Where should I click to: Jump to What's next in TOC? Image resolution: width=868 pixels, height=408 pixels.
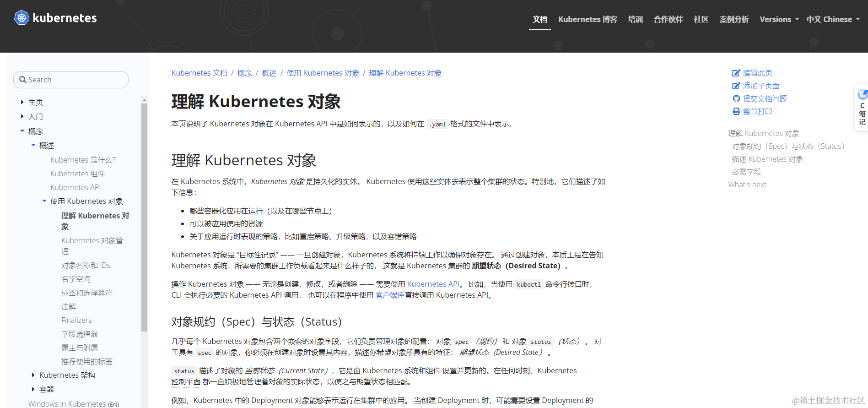point(747,185)
